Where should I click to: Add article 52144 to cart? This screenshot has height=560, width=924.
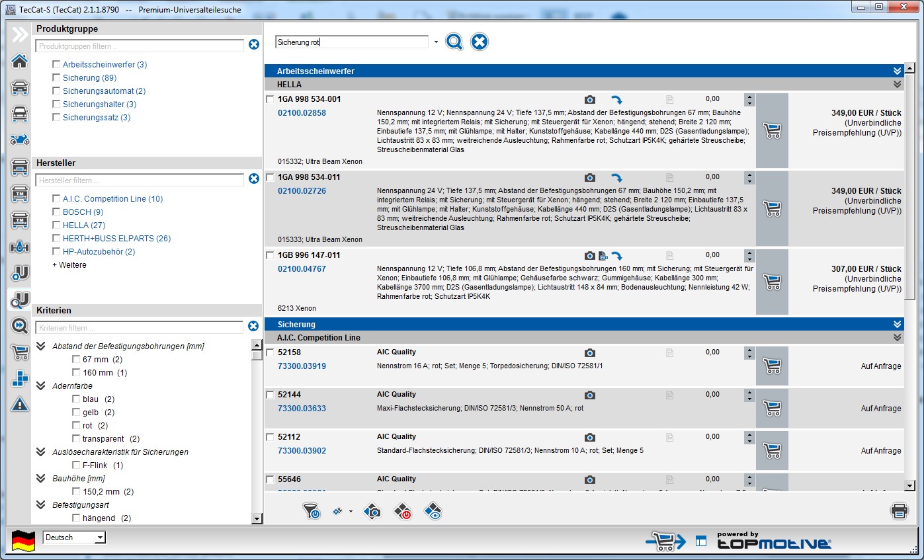click(772, 409)
